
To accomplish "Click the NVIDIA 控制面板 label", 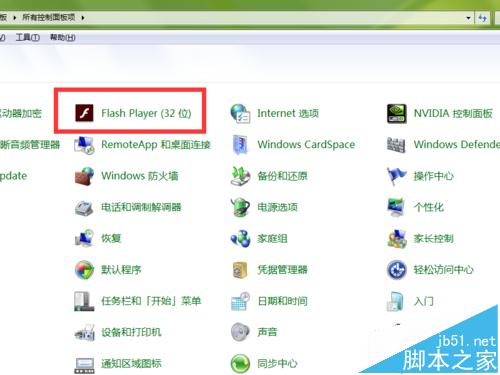I will point(453,113).
